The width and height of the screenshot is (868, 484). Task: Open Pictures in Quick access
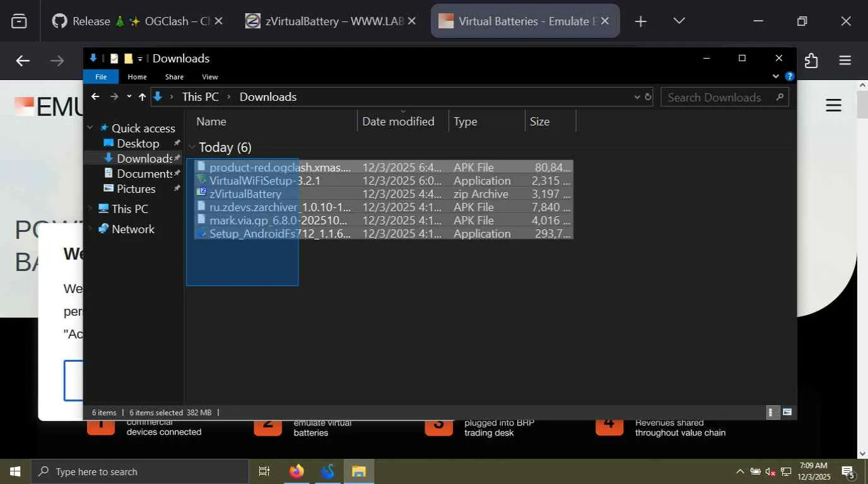click(136, 188)
